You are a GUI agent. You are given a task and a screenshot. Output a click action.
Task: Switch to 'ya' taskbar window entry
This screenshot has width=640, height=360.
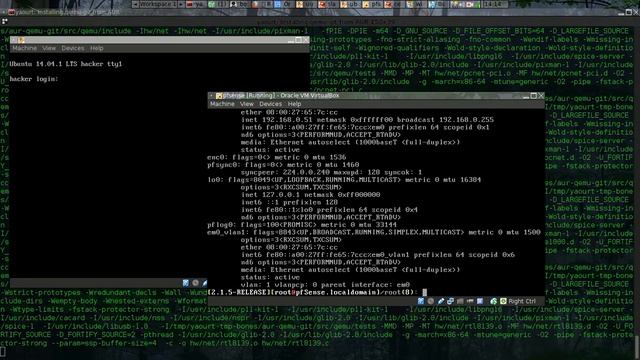[x=196, y=4]
